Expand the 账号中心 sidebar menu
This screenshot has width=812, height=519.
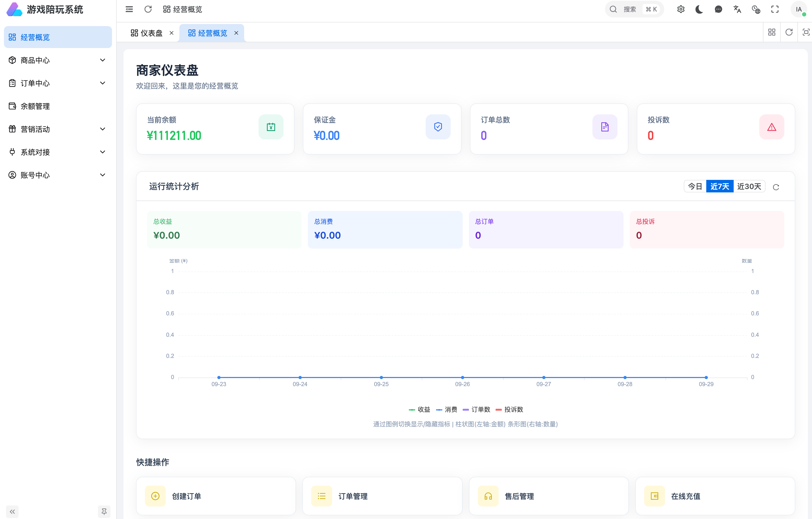pos(58,175)
